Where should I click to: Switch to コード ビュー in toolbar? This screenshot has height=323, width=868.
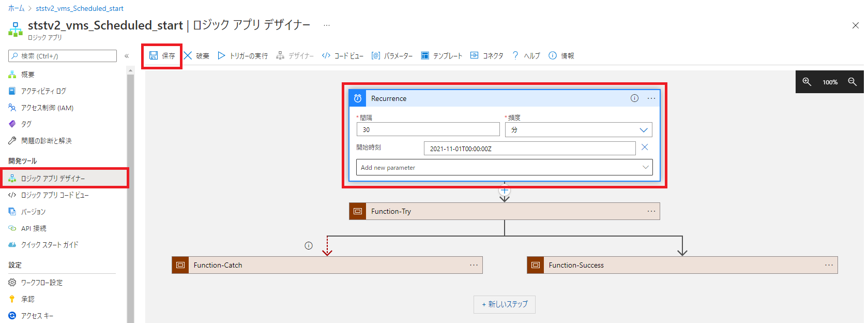[x=342, y=56]
